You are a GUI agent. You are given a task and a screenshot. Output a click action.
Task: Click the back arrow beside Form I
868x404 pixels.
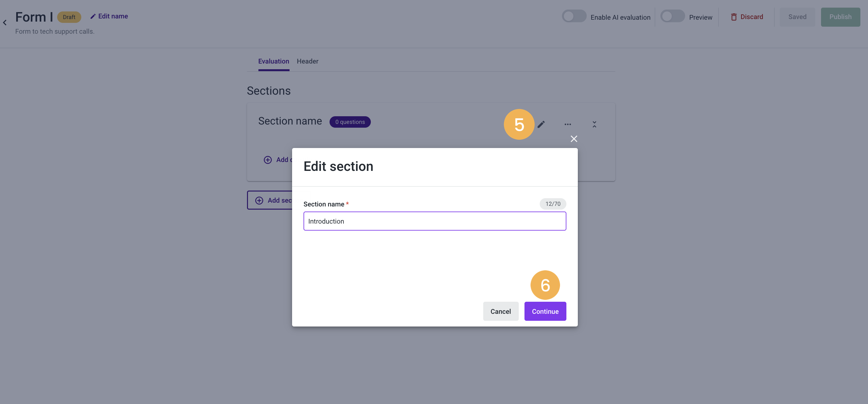click(x=5, y=23)
